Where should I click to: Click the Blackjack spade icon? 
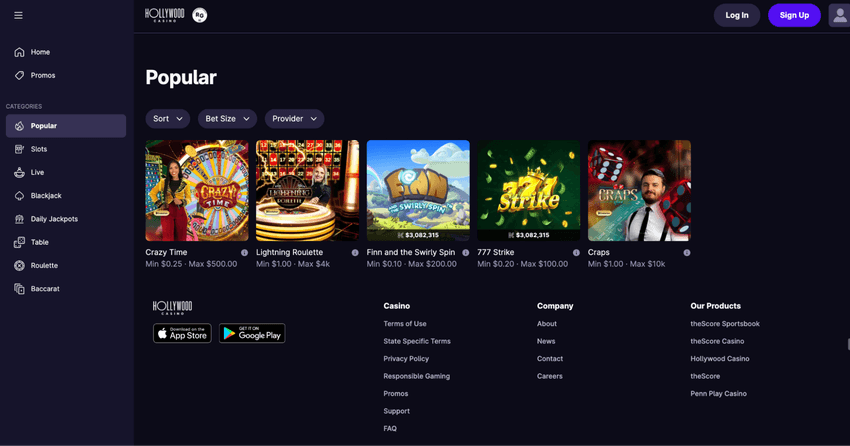tap(20, 196)
